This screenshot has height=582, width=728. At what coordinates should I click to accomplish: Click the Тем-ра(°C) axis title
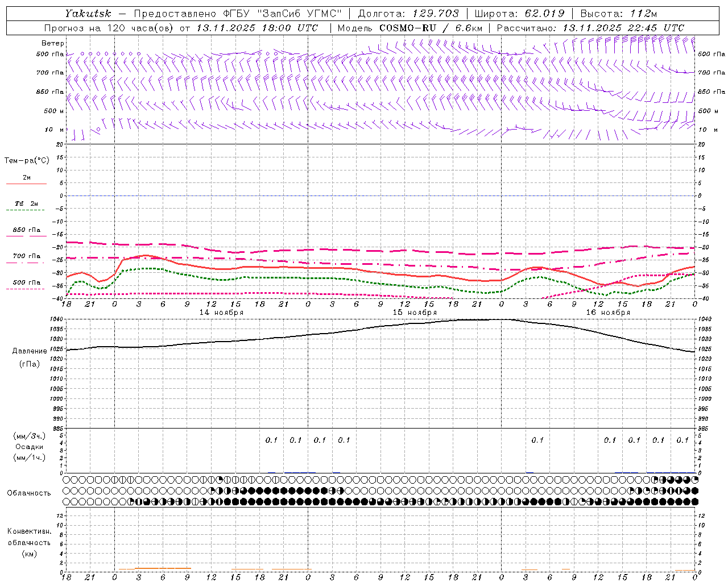click(x=27, y=161)
